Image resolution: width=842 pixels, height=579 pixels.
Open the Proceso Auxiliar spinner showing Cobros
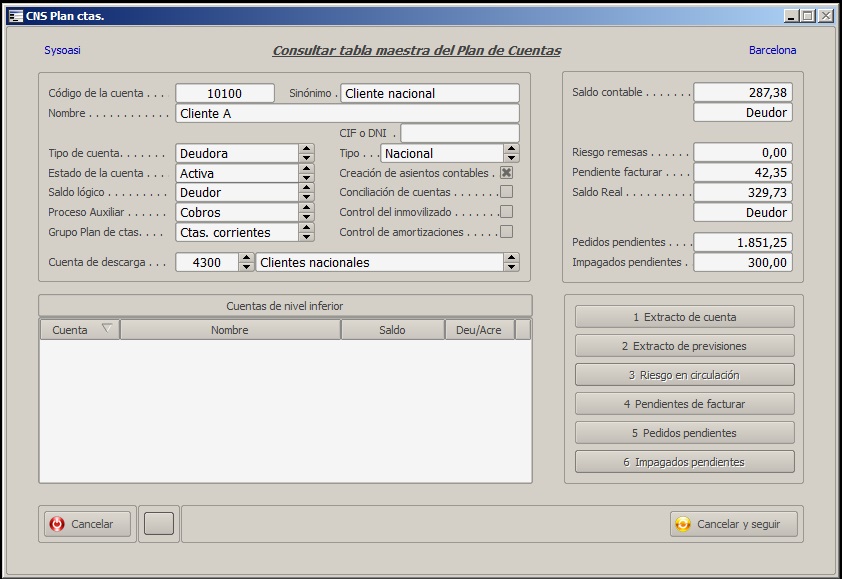click(307, 212)
